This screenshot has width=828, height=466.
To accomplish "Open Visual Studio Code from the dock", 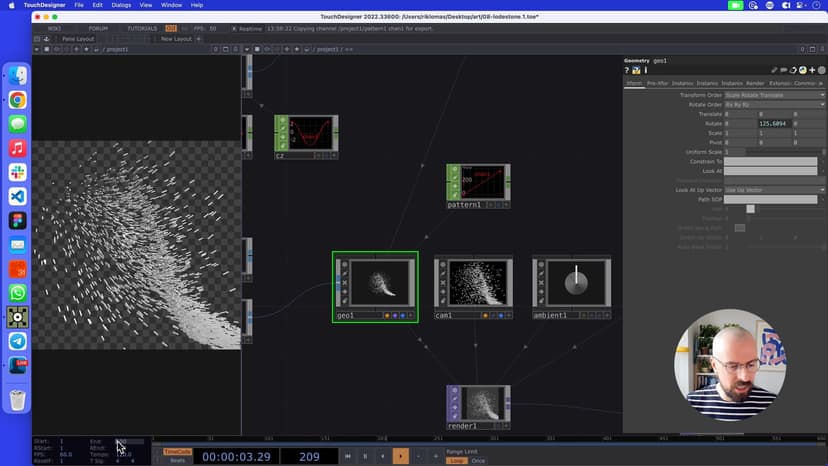I will point(17,196).
